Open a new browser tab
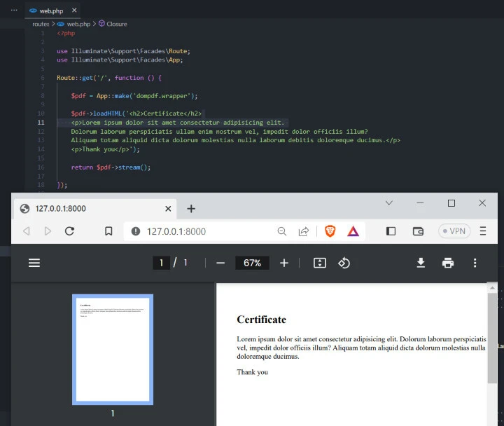This screenshot has height=426, width=504. [191, 208]
